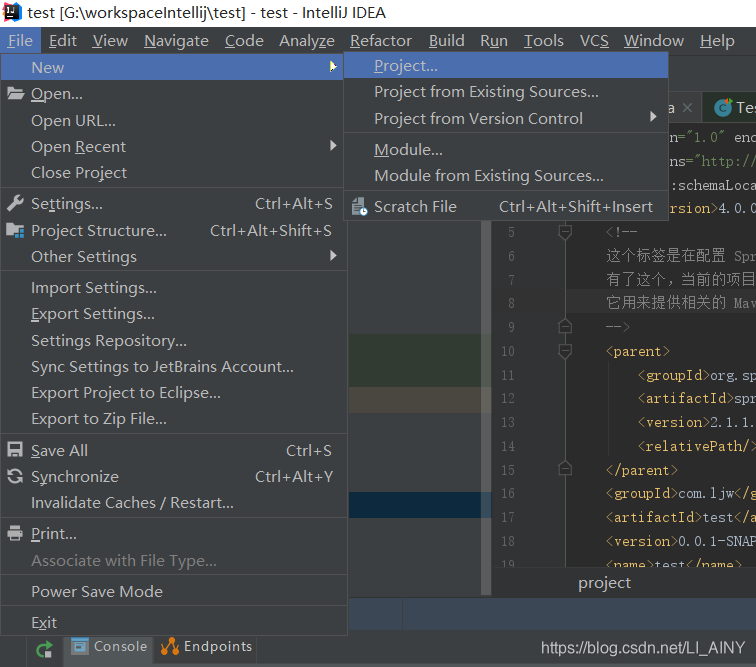Open the Navigate menu

point(176,41)
